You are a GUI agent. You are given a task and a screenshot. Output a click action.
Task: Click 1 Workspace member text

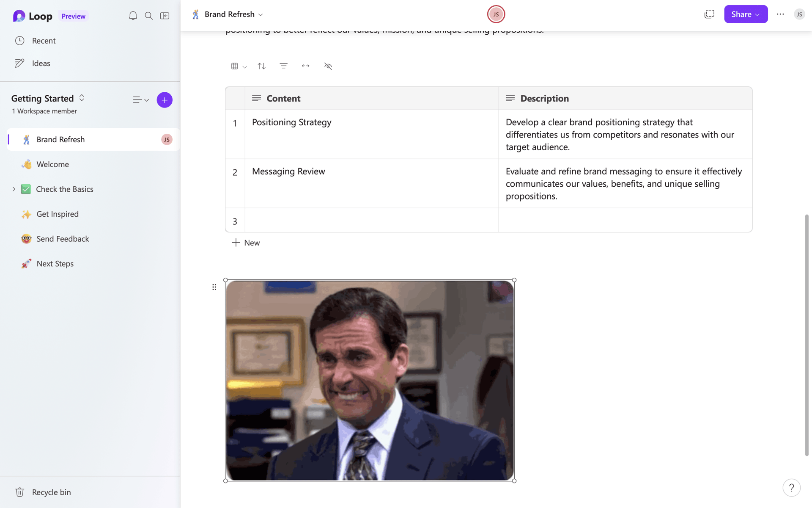click(x=44, y=111)
